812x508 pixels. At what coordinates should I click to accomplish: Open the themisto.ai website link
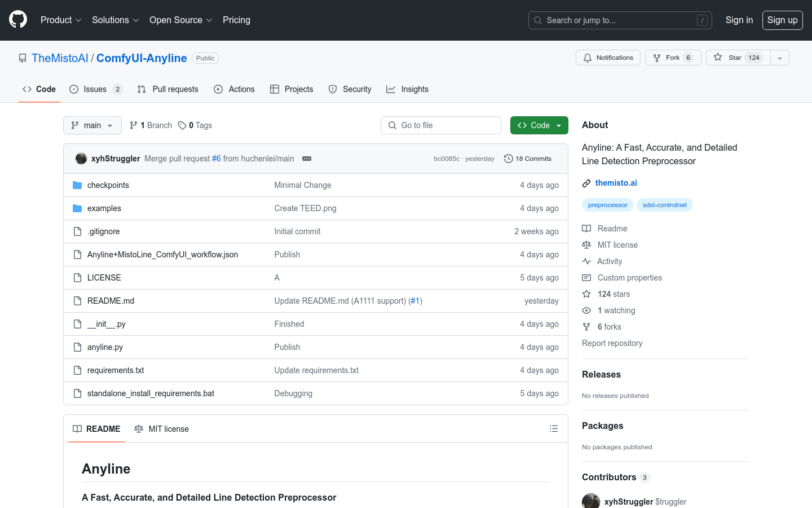click(x=616, y=183)
